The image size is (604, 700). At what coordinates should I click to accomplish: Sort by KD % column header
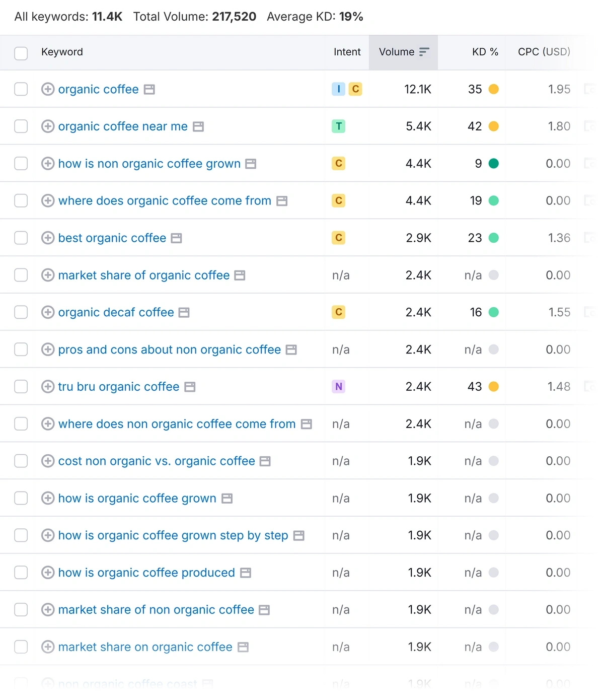pyautogui.click(x=485, y=52)
